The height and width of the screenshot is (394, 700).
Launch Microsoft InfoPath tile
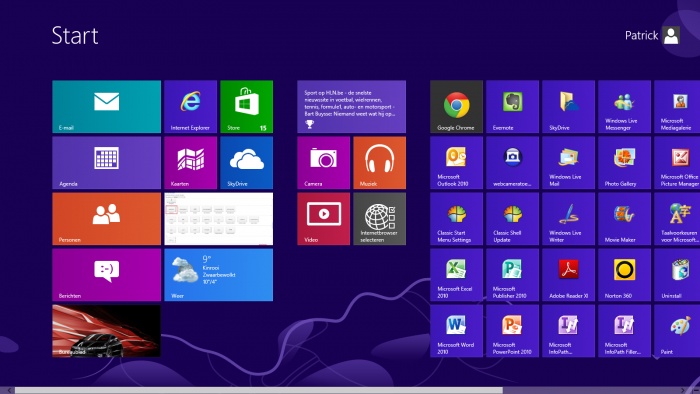[568, 331]
